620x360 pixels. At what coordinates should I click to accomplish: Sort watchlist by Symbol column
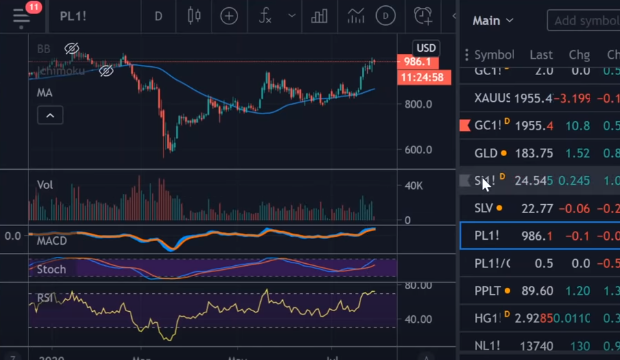pos(494,55)
